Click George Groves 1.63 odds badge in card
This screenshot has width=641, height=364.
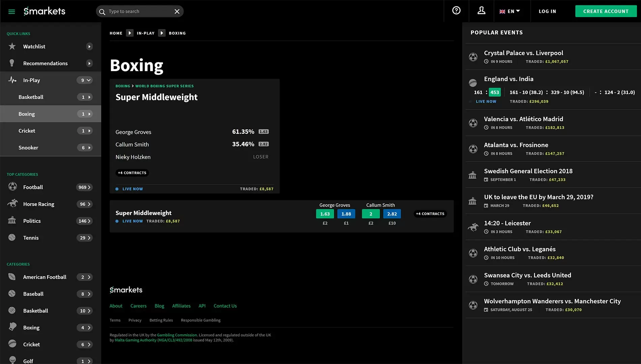coord(263,132)
